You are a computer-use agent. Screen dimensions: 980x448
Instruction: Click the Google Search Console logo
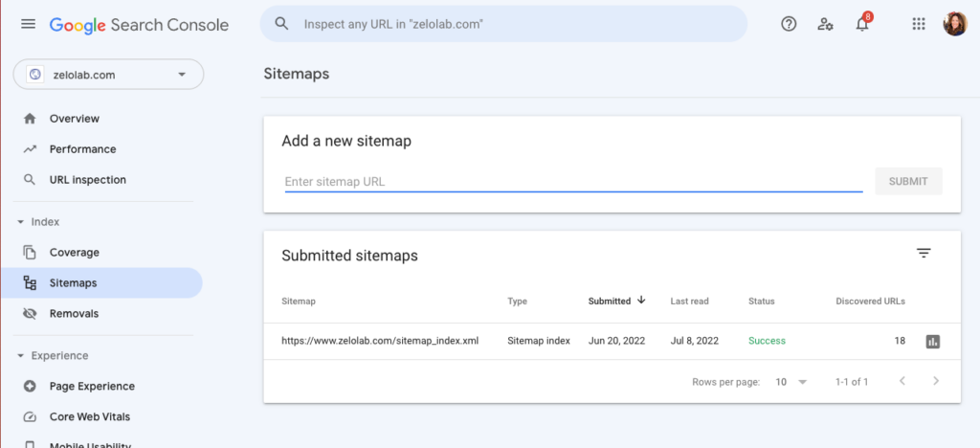139,25
